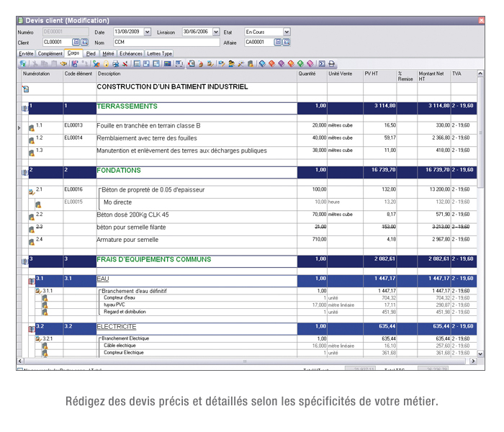The width and height of the screenshot is (504, 432).
Task: Click the horizontal scrollbar at the grid bottom
Action: [245, 361]
